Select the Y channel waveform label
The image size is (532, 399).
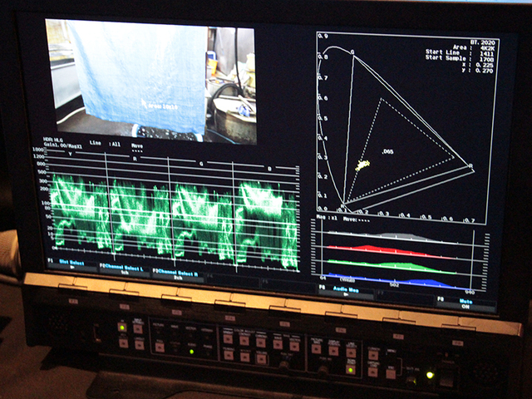click(x=71, y=154)
